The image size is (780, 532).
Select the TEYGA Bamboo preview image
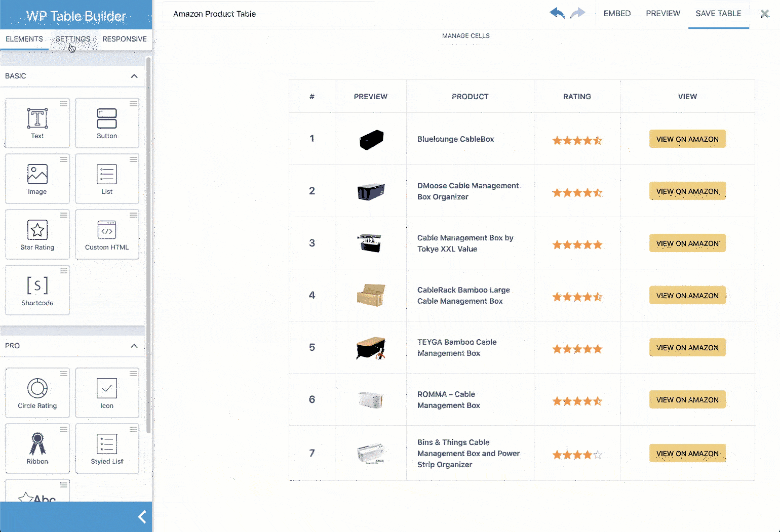click(x=371, y=348)
